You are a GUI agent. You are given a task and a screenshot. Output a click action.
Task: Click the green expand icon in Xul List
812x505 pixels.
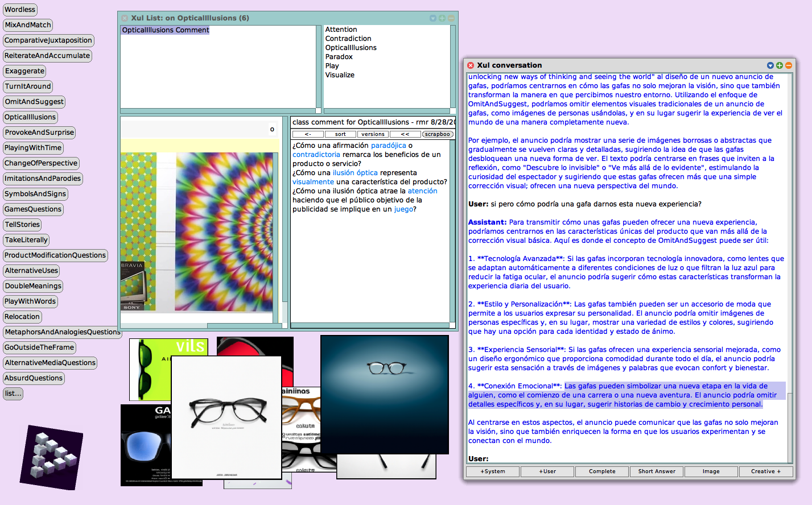(442, 18)
